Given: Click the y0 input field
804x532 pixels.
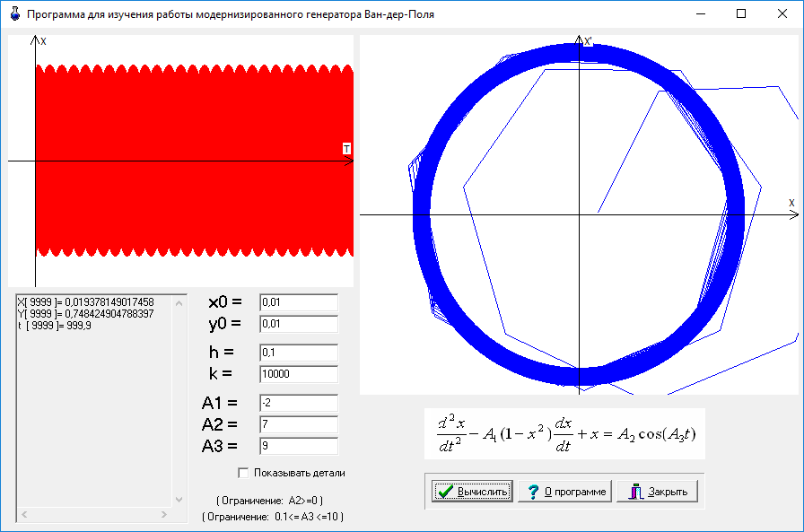Looking at the screenshot, I should 299,324.
